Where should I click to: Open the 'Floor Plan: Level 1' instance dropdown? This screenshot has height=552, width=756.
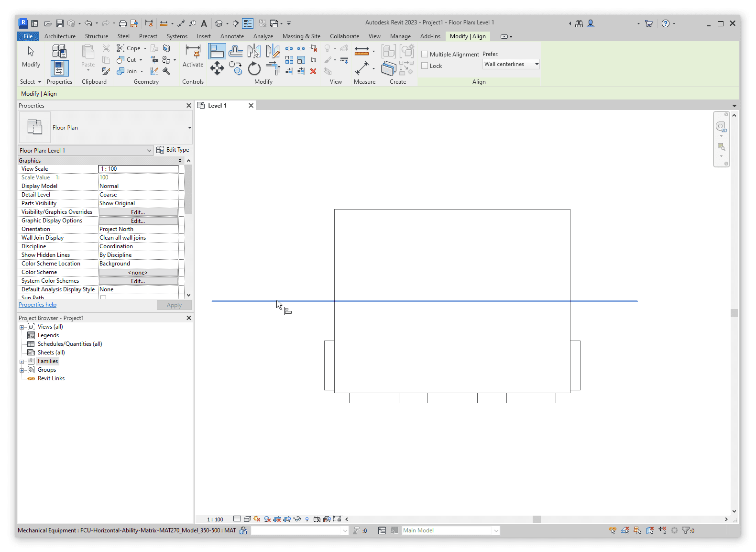tap(86, 150)
